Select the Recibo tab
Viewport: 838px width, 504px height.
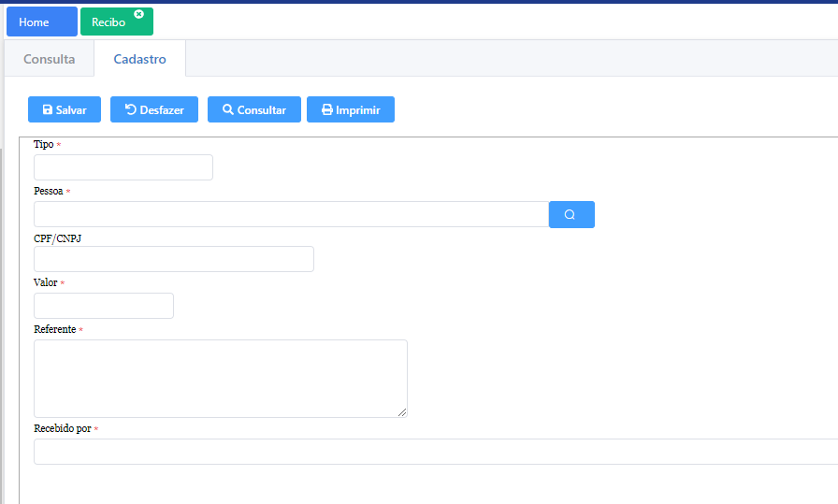108,22
